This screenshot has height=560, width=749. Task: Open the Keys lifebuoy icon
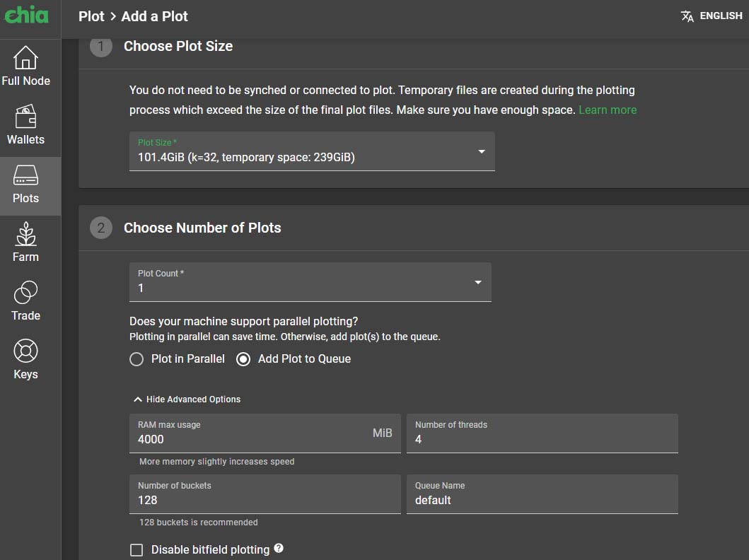[x=25, y=351]
